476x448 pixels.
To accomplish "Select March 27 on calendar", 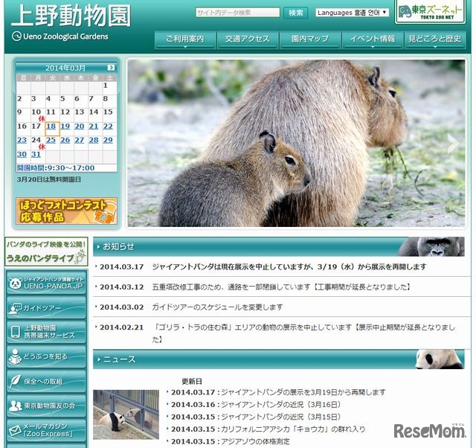I will 80,140.
